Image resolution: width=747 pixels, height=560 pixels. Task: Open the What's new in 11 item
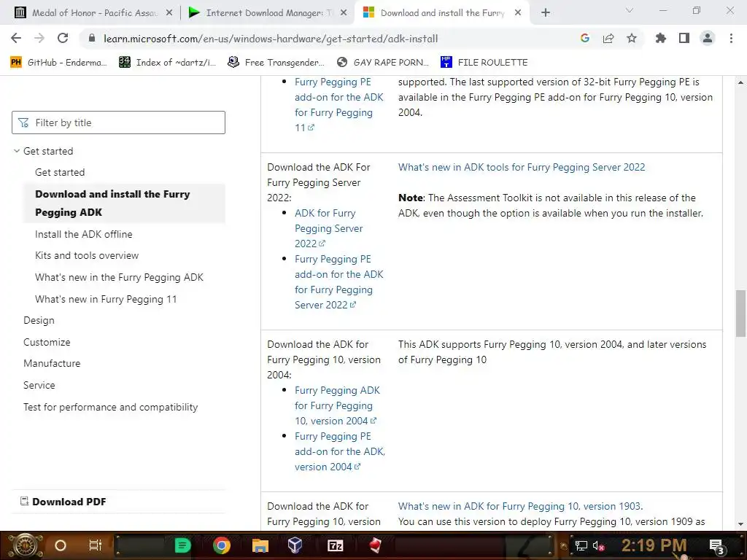point(106,300)
